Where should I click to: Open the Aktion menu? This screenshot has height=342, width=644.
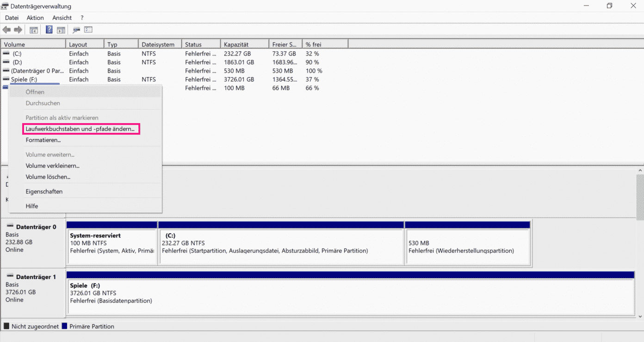click(35, 18)
